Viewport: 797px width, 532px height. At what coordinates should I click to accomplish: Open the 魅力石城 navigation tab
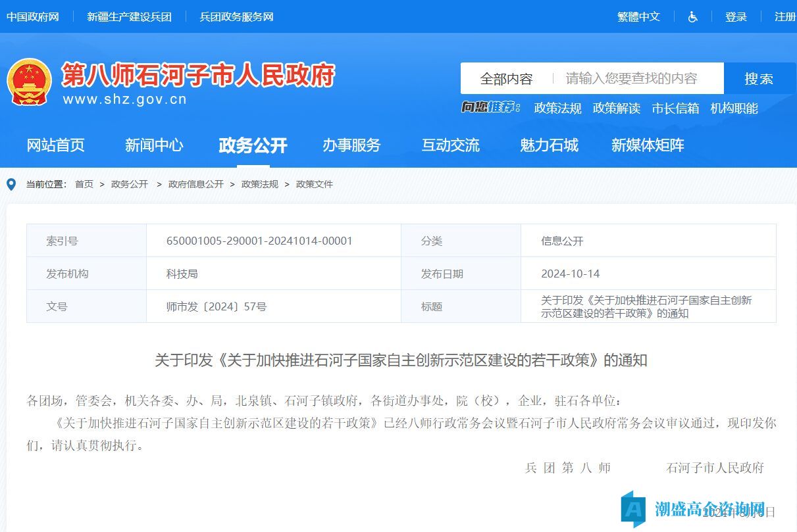click(x=549, y=145)
